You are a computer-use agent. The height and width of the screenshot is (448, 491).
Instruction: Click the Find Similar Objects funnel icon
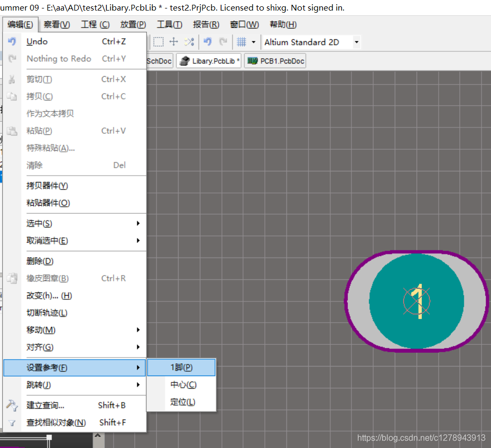(12, 423)
